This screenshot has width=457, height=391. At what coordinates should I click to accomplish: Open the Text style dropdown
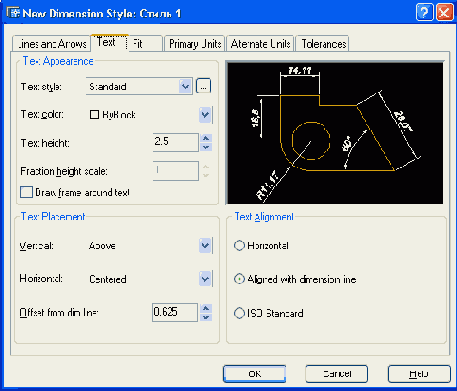185,86
